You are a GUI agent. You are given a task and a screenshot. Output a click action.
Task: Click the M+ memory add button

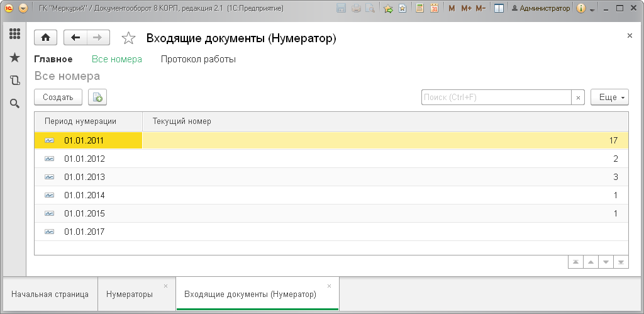466,8
